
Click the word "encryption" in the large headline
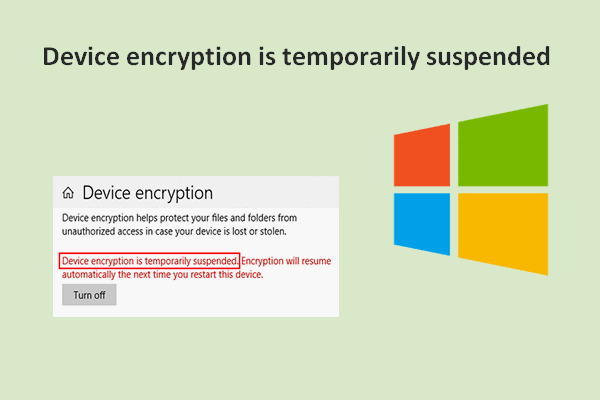(189, 57)
